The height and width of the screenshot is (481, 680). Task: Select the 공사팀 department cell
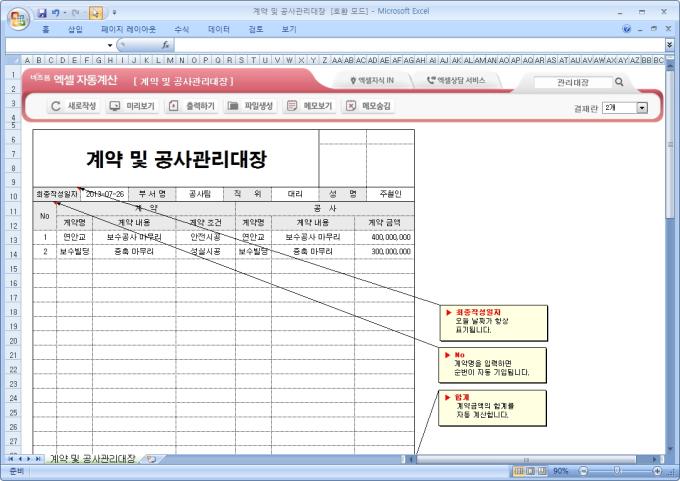tap(199, 194)
